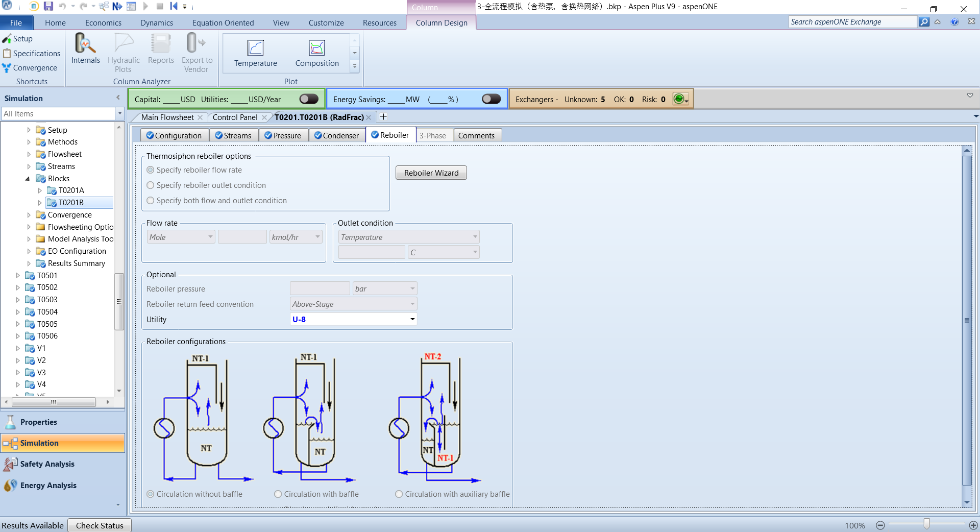This screenshot has height=532, width=980.
Task: Click the Hydraulic Plots icon
Action: click(x=124, y=53)
